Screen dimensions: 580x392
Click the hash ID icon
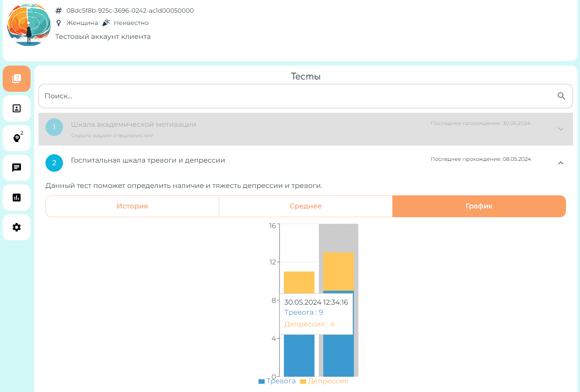pyautogui.click(x=59, y=10)
